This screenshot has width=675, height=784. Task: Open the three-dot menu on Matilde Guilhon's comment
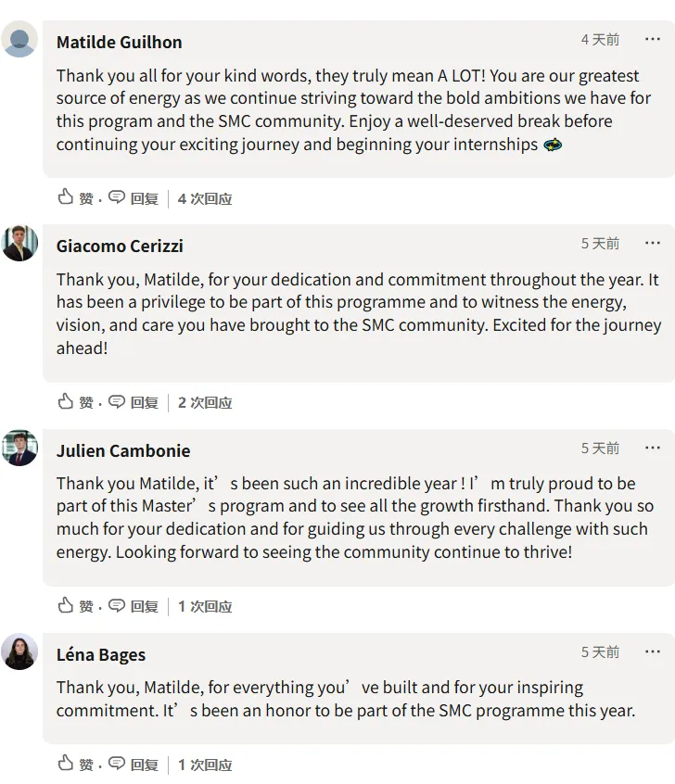[x=653, y=39]
